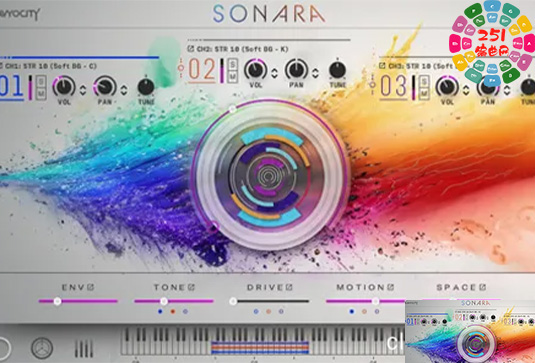The width and height of the screenshot is (535, 363).
Task: Open the MOTION editor popout icon
Action: (x=391, y=287)
